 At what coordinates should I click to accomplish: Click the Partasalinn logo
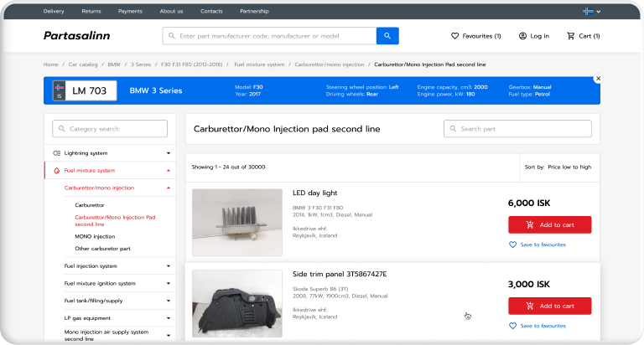click(76, 36)
